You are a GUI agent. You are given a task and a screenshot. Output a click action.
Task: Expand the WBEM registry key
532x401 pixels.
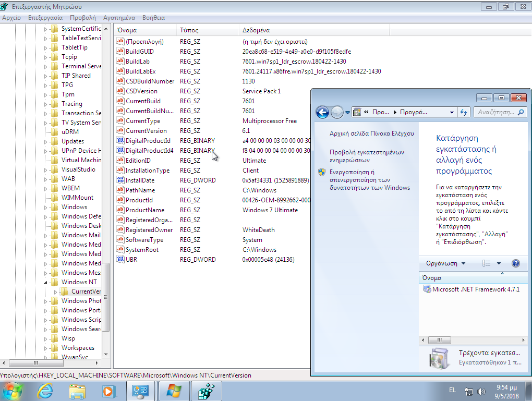point(45,189)
